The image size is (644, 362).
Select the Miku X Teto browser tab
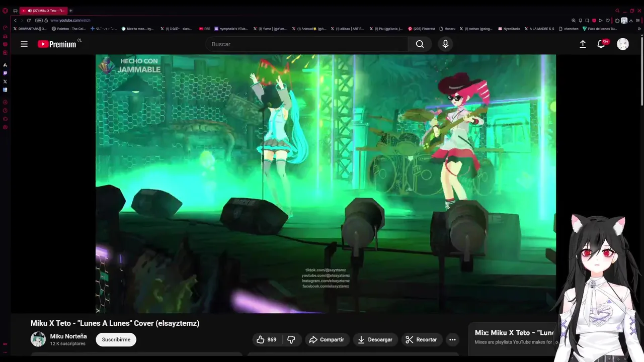tap(43, 11)
